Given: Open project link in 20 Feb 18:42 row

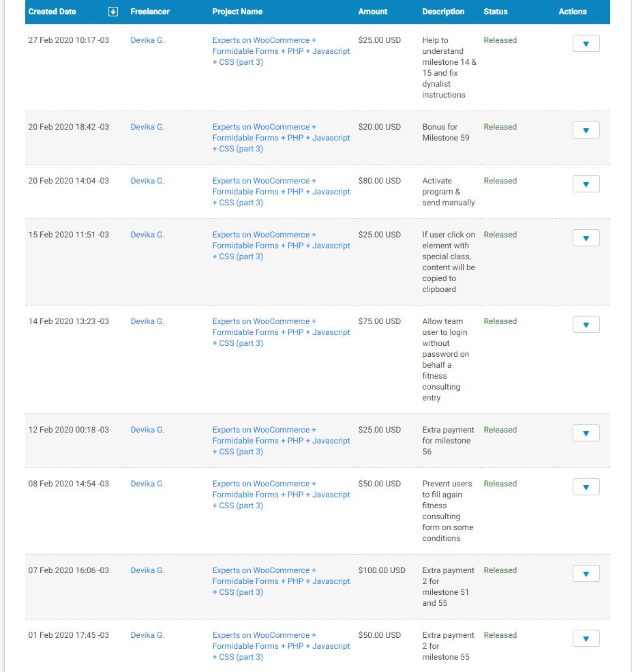Looking at the screenshot, I should click(x=281, y=138).
